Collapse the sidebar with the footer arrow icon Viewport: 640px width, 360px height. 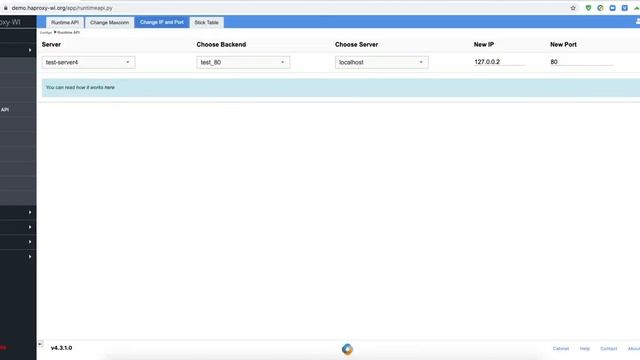40,344
